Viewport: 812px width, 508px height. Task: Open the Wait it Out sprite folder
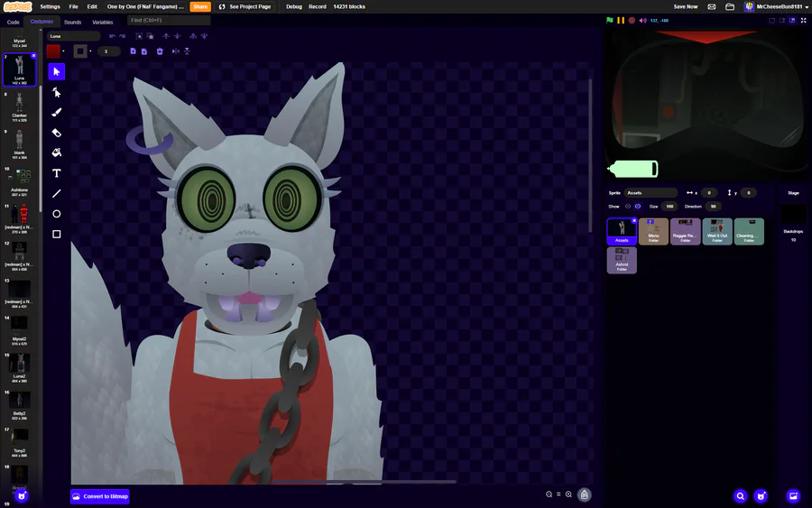click(717, 231)
